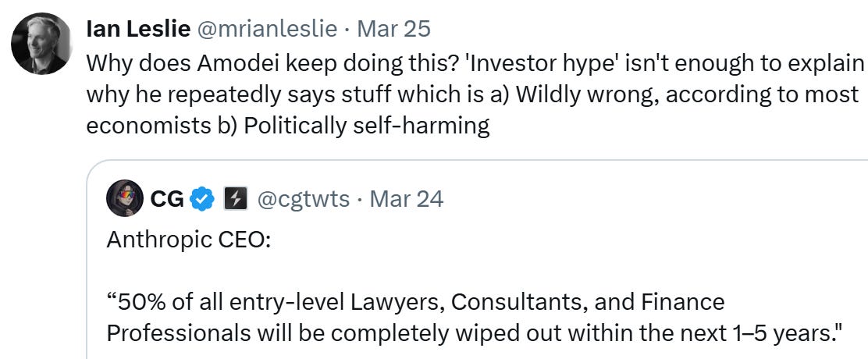Click CG's blue verified checkmark badge
The image size is (868, 359).
(x=203, y=199)
